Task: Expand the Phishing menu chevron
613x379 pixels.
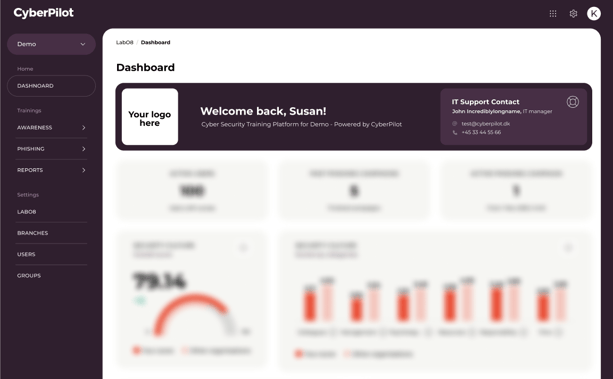Action: pos(83,149)
